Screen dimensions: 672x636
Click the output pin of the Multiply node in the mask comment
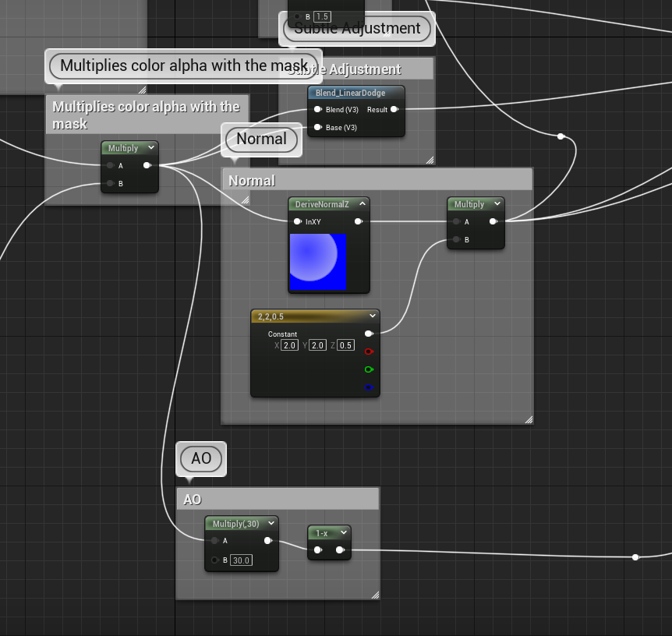pos(147,165)
